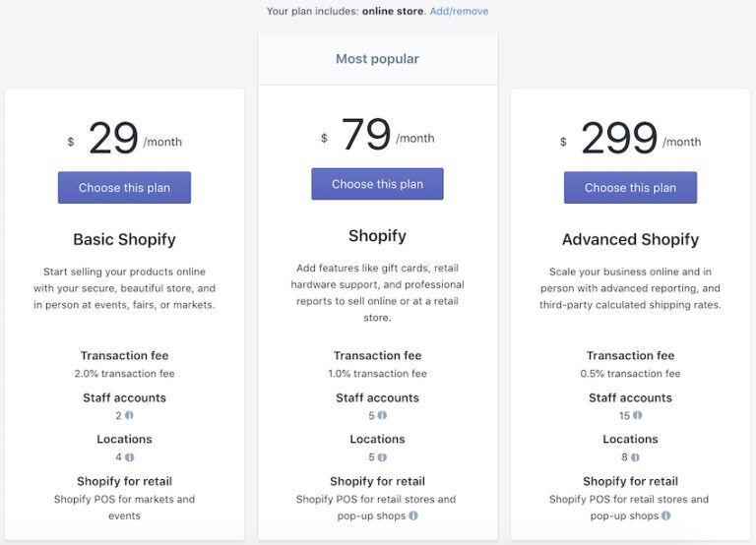
Task: Click the $79 per month price
Action: pos(378,135)
